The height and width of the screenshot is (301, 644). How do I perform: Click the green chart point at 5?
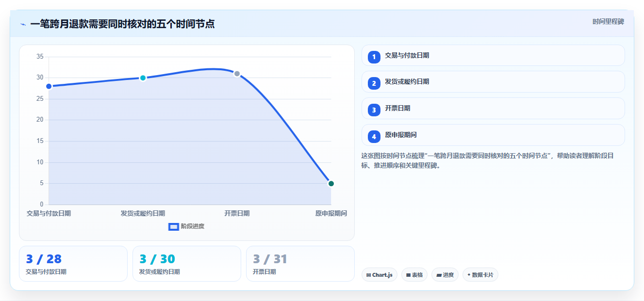pos(331,183)
